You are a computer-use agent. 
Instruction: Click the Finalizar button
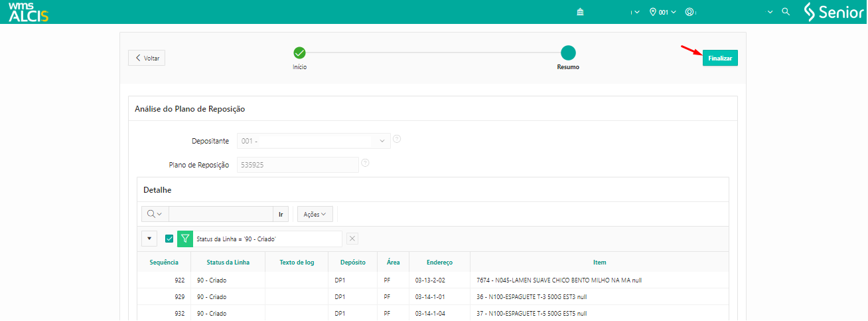[720, 58]
